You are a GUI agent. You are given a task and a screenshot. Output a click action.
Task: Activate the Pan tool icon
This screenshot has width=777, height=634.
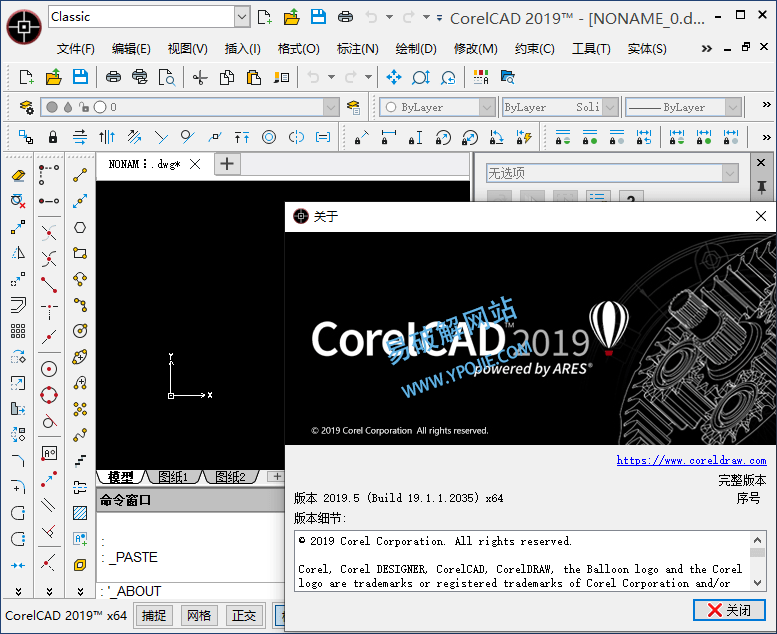[393, 77]
